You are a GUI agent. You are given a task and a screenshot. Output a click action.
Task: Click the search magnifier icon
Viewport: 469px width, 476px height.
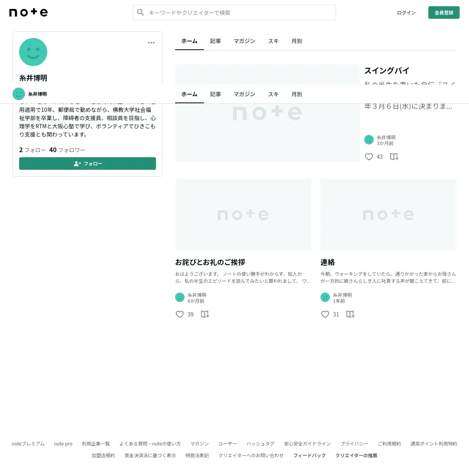(141, 13)
